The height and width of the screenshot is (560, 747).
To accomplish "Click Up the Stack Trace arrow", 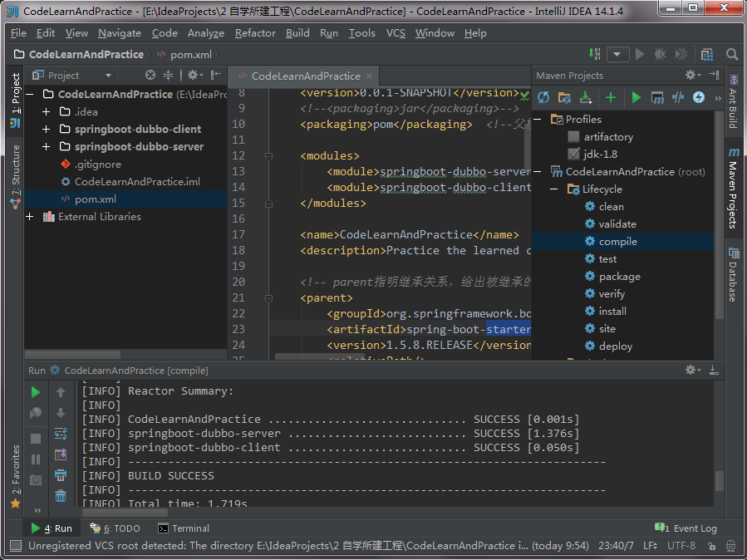I will point(61,392).
